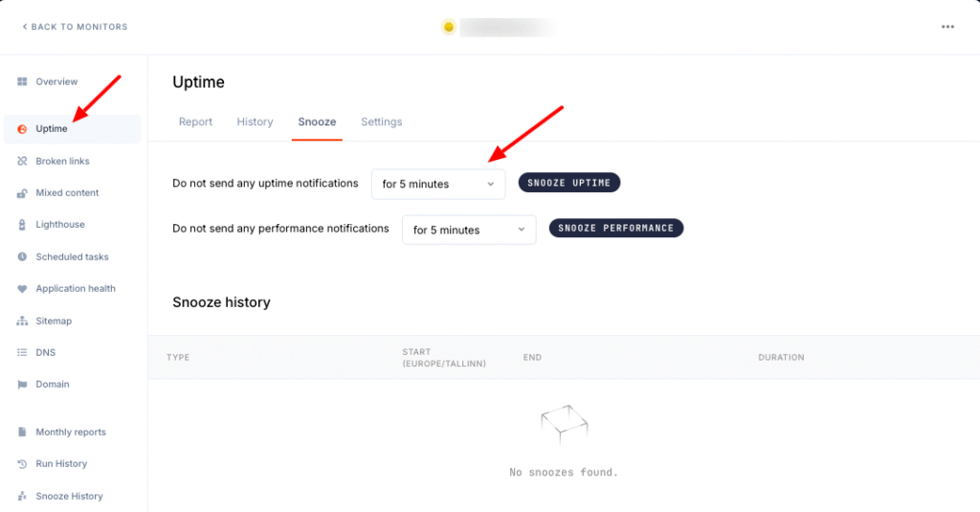Click the Broken links chain icon

[22, 161]
